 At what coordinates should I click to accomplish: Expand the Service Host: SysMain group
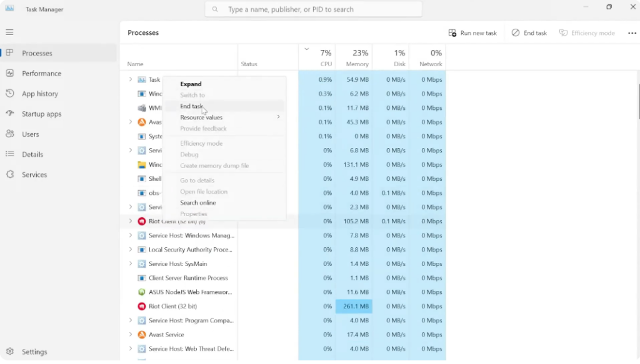(131, 264)
